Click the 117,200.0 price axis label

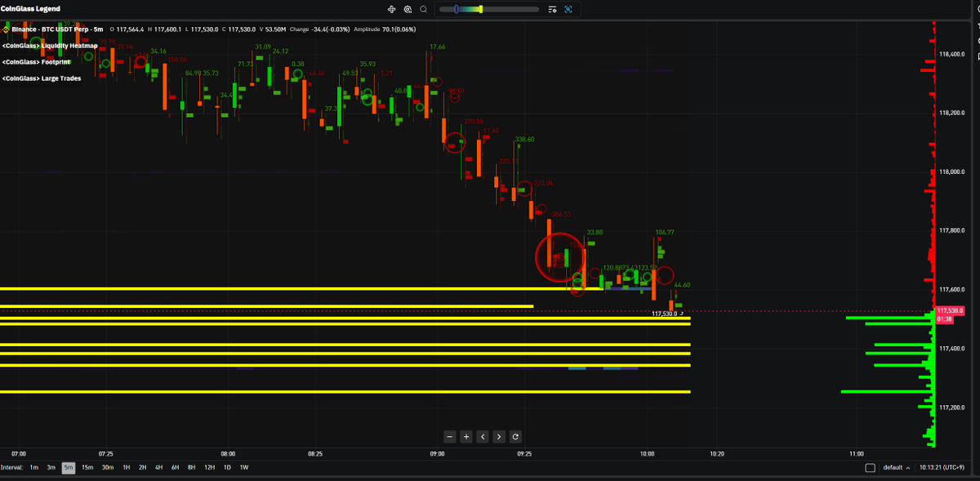(x=953, y=408)
